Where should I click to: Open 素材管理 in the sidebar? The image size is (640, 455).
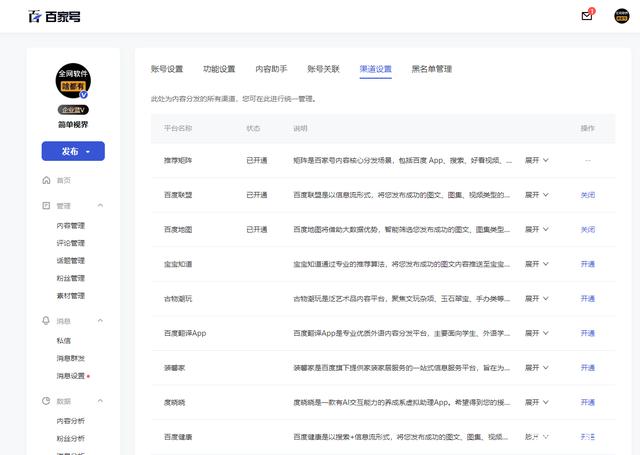point(71,296)
